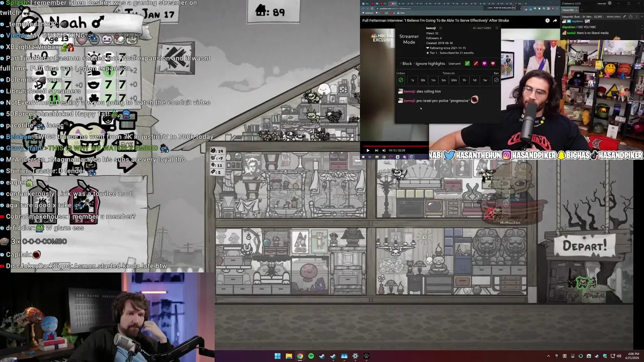Click the YouTube Watch later clock icon
Viewport: 644px width, 362px height.
pos(547,21)
